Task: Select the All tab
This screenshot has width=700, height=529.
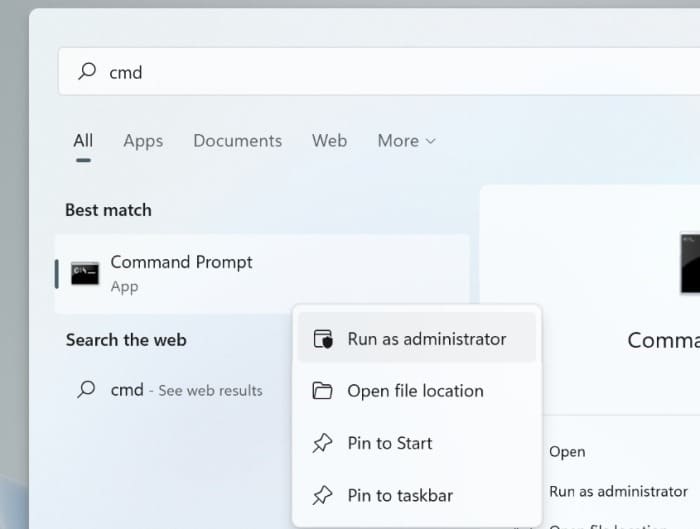Action: click(83, 141)
